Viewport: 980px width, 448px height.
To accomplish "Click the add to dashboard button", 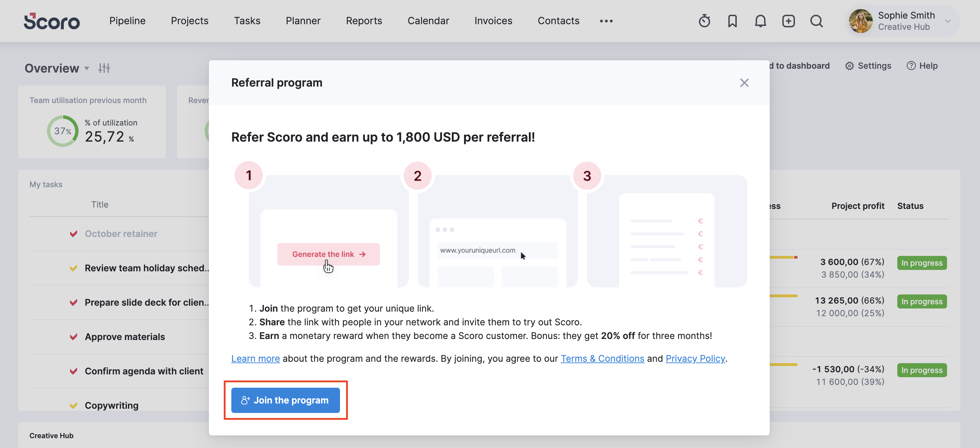I will click(x=799, y=66).
